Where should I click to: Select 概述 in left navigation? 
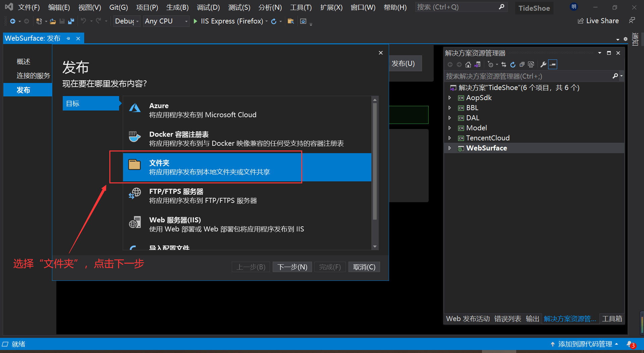click(x=23, y=61)
